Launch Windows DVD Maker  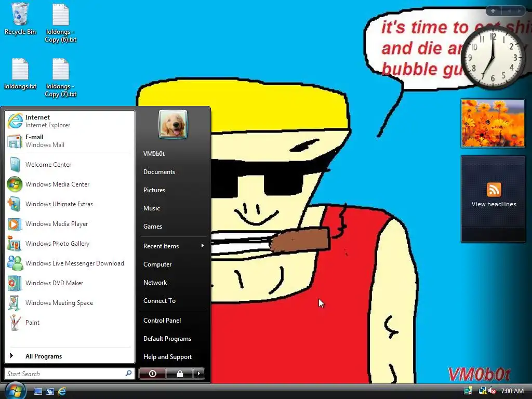70,283
